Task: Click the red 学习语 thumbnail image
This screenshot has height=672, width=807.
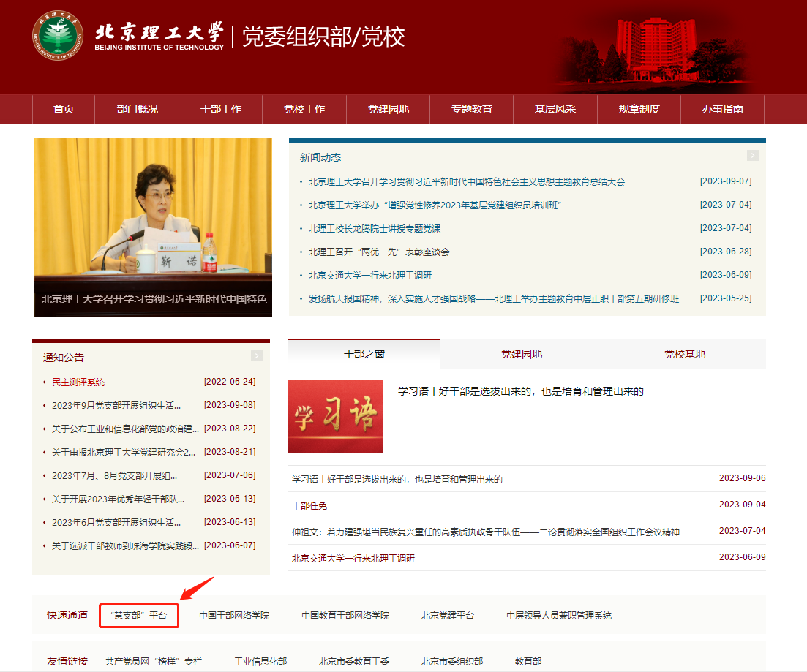Action: click(x=336, y=416)
